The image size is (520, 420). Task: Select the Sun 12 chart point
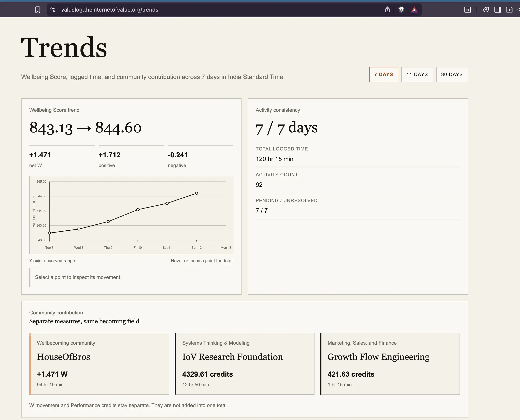pos(197,193)
